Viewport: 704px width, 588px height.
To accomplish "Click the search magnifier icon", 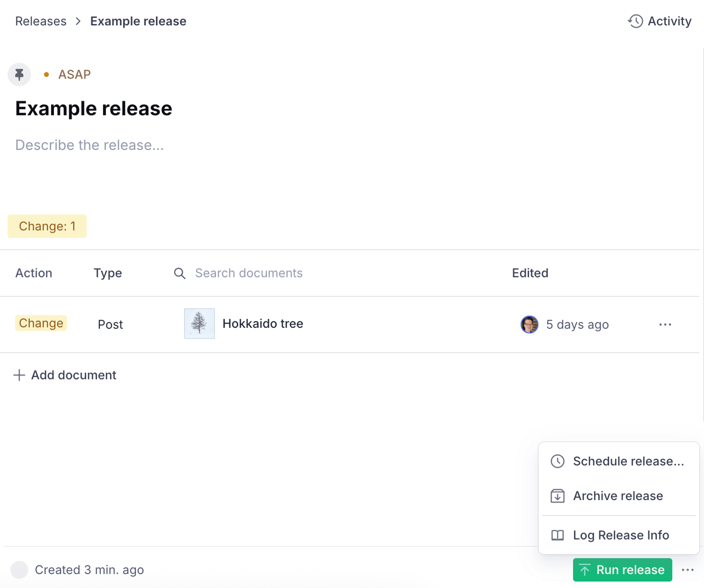I will point(180,273).
